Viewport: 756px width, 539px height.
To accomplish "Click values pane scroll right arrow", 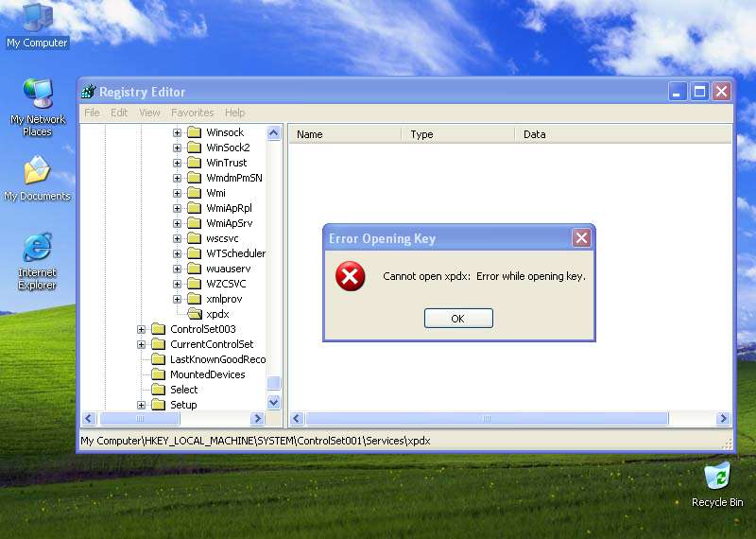I will point(723,418).
